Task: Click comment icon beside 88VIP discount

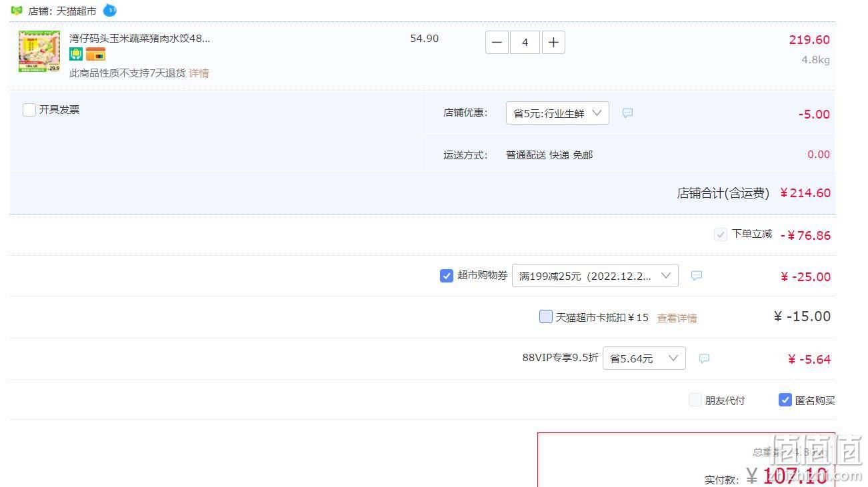Action: [x=704, y=358]
